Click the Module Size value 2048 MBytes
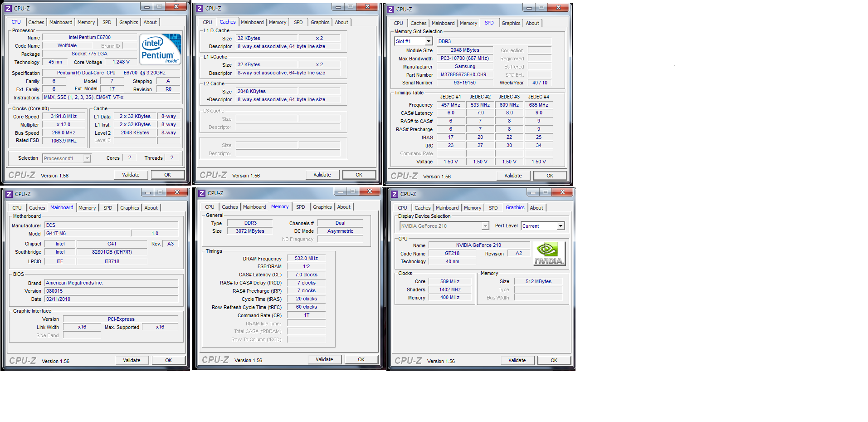This screenshot has width=868, height=422. pyautogui.click(x=465, y=50)
